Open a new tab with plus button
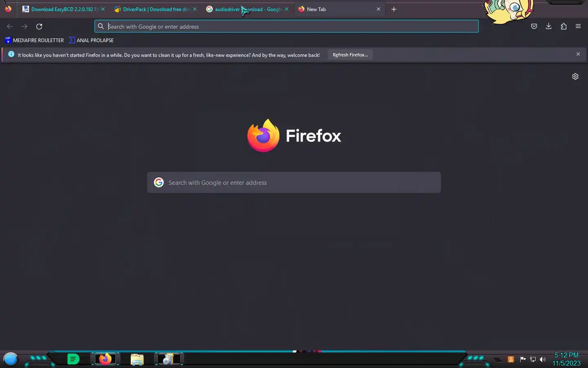588x368 pixels. (x=394, y=9)
